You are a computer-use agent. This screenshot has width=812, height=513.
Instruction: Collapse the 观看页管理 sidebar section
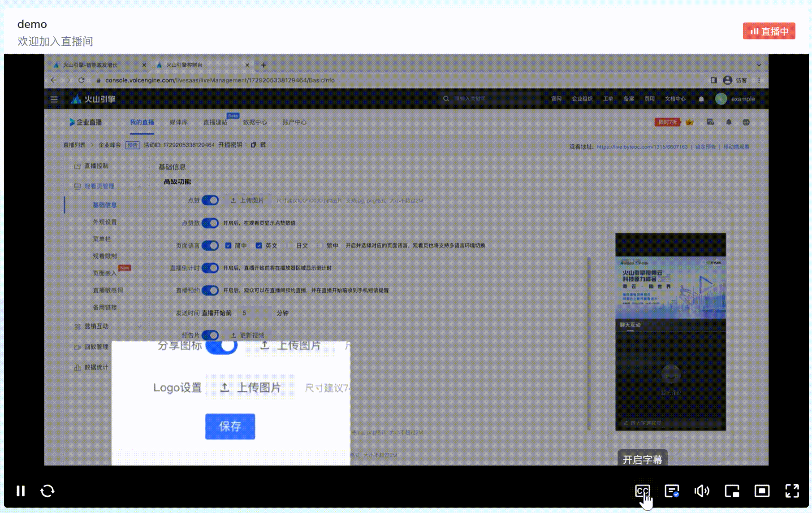(139, 187)
